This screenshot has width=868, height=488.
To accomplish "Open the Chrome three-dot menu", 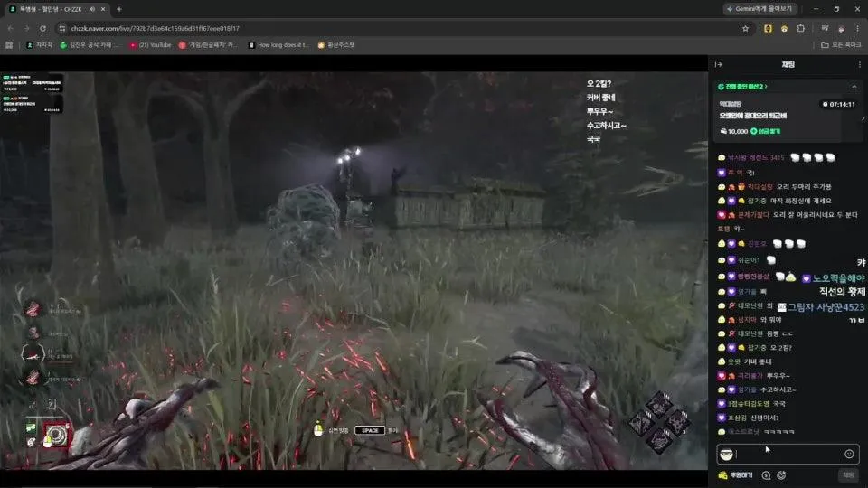I will 857,28.
